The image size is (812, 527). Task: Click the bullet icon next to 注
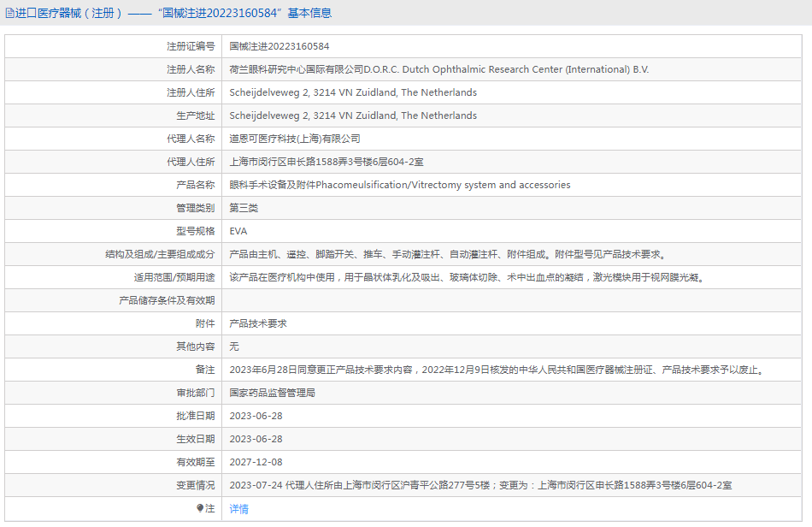coord(200,508)
